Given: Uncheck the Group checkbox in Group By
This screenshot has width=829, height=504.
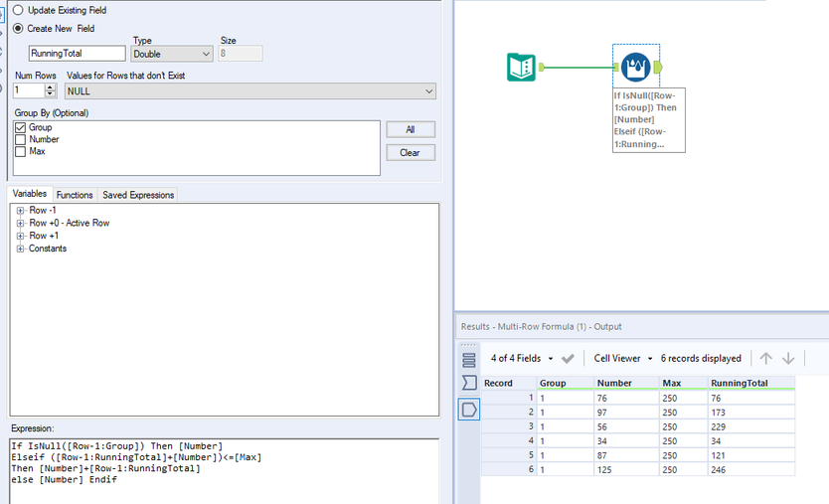Looking at the screenshot, I should pos(21,128).
